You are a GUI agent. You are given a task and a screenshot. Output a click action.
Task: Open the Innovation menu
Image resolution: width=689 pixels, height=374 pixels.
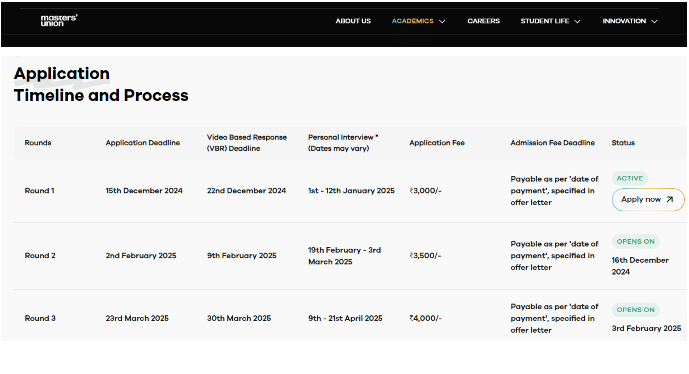coord(624,21)
